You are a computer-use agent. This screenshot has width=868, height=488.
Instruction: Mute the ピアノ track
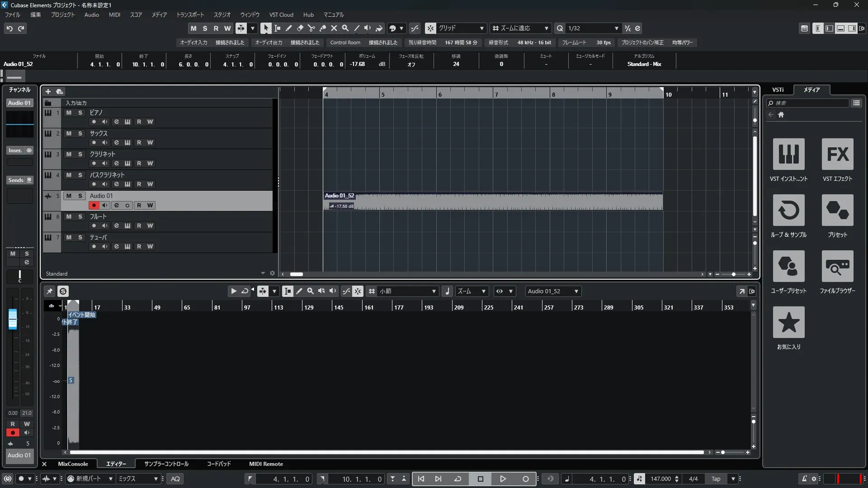tap(69, 113)
